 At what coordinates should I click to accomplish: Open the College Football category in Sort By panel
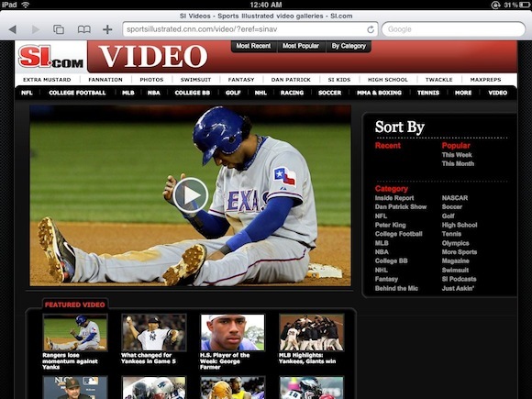399,234
